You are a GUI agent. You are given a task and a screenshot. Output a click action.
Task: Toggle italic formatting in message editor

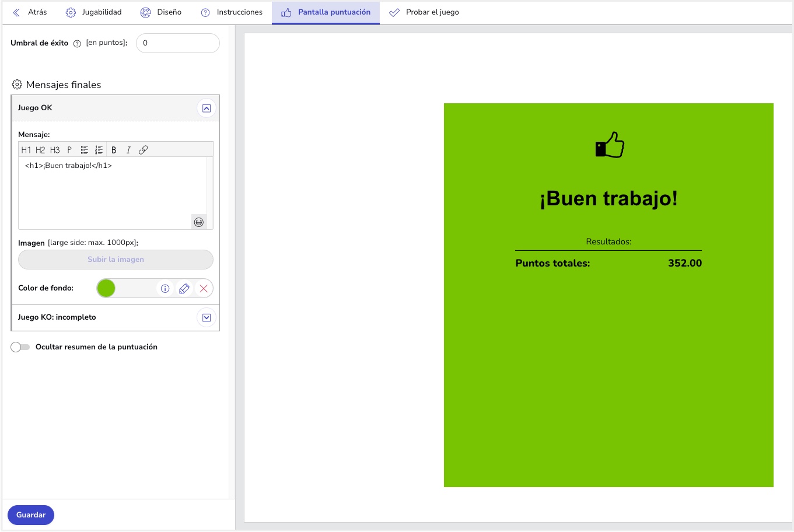128,150
